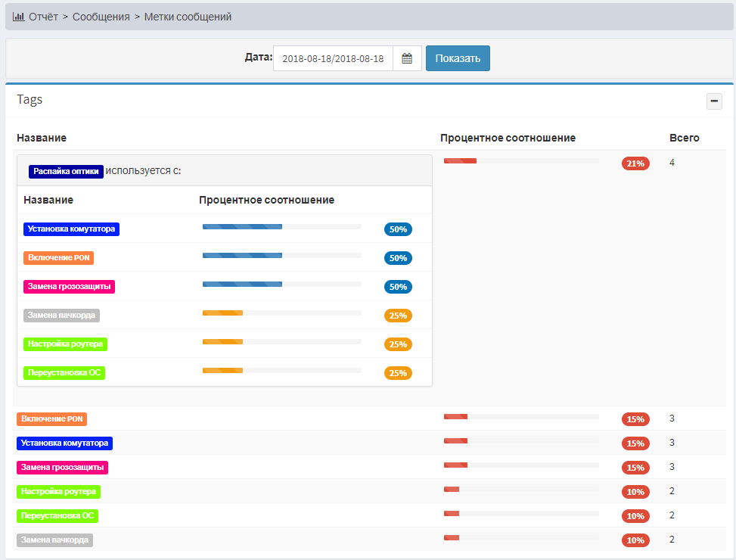Click the progress bar for Распайка оптики
Image resolution: width=736 pixels, height=560 pixels.
521,161
